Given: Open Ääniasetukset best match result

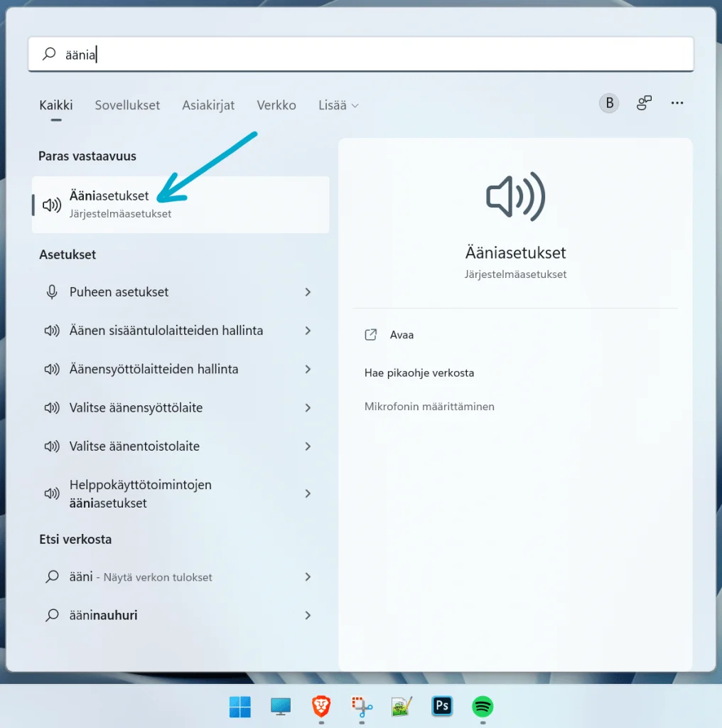Looking at the screenshot, I should pyautogui.click(x=180, y=205).
